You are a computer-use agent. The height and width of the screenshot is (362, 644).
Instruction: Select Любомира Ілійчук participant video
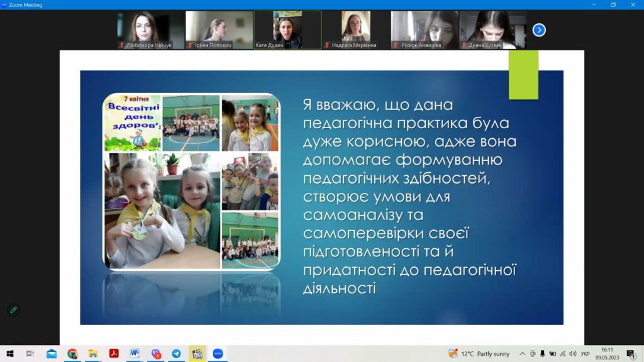151,30
